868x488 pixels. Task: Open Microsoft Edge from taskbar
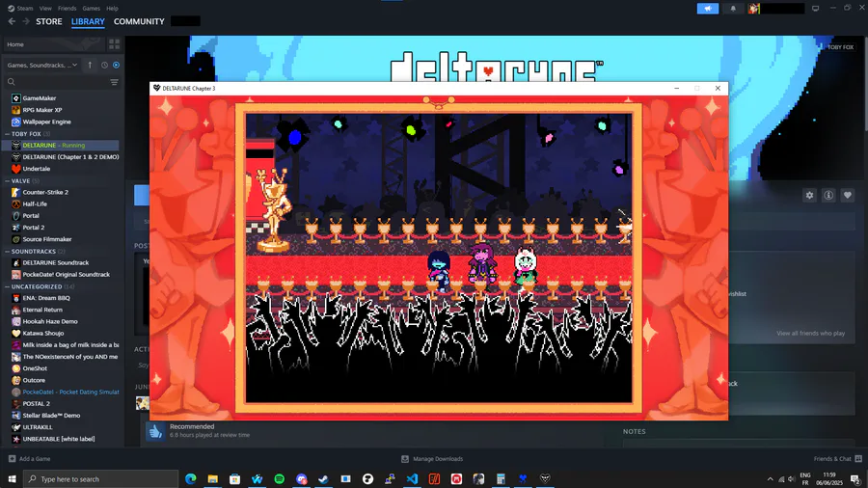tap(190, 478)
